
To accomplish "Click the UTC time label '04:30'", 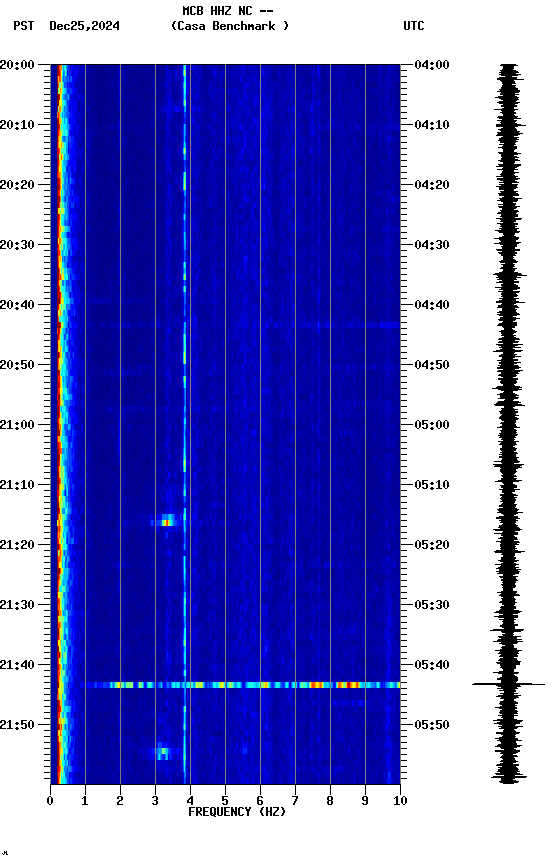I will pyautogui.click(x=432, y=245).
